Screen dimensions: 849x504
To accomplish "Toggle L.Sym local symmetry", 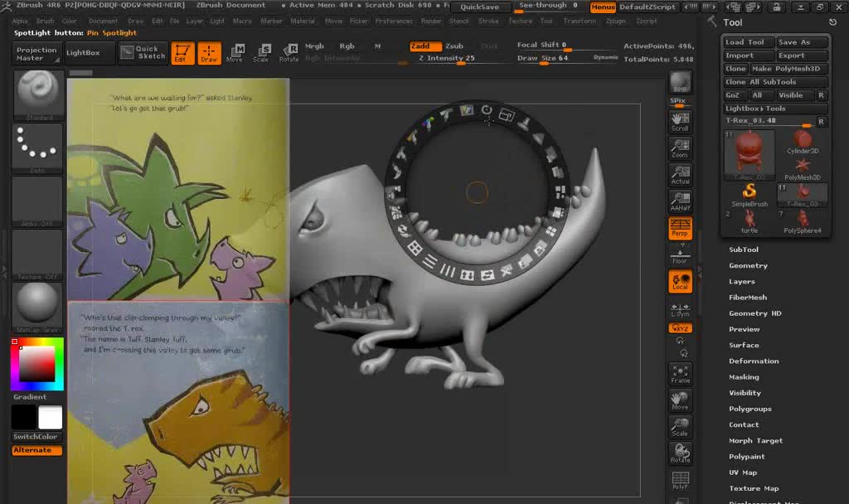I will click(x=680, y=310).
